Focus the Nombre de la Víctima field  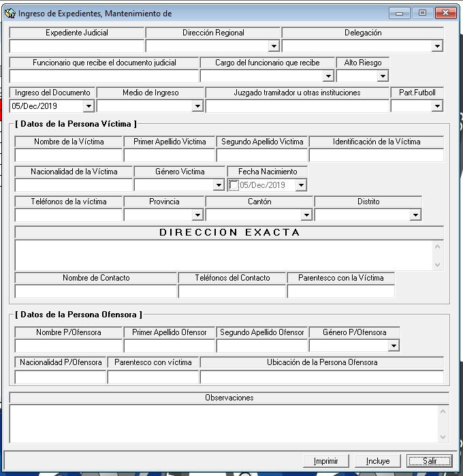click(x=69, y=155)
